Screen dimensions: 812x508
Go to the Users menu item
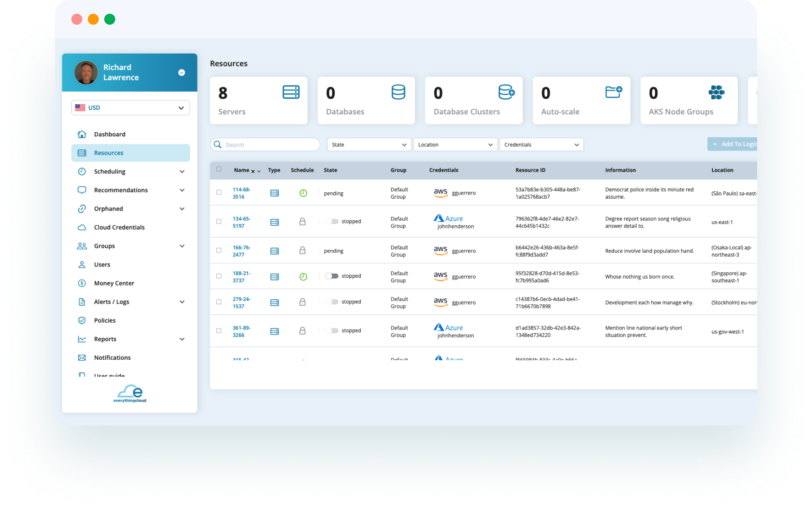click(131, 265)
